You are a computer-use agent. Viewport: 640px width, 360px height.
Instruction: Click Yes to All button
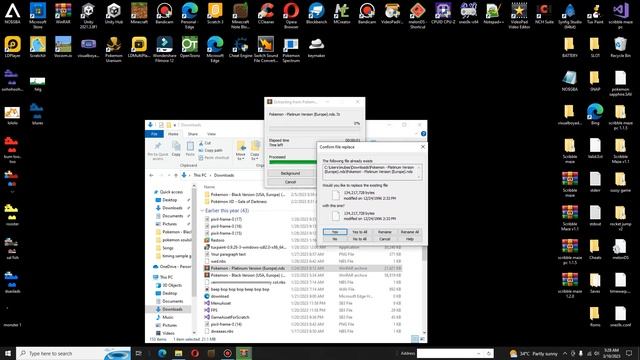[x=360, y=232]
